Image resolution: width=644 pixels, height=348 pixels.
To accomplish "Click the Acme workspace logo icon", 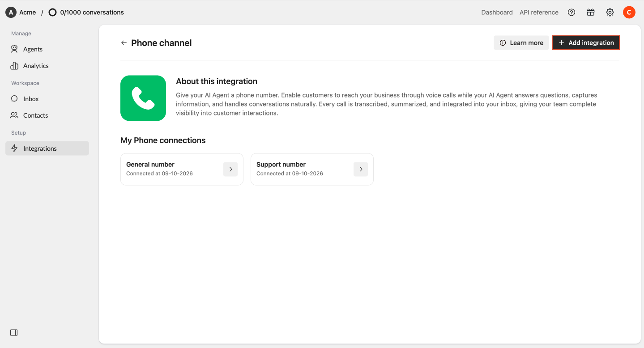I will (11, 13).
